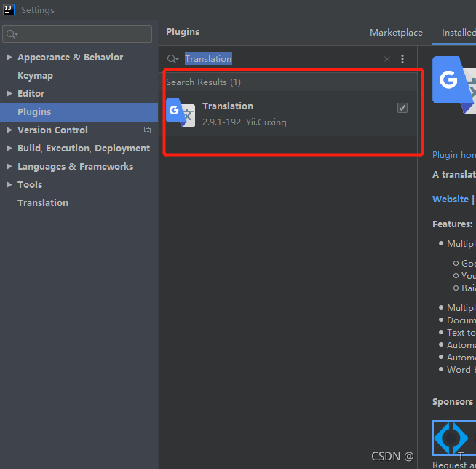Image resolution: width=476 pixels, height=469 pixels.
Task: Select the Translation plugin row title
Action: tap(228, 106)
